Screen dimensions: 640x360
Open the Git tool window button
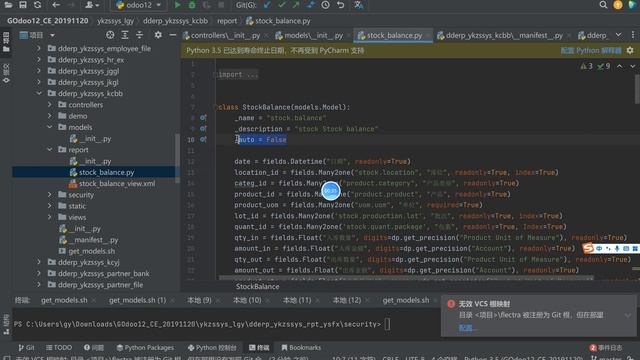(26, 347)
